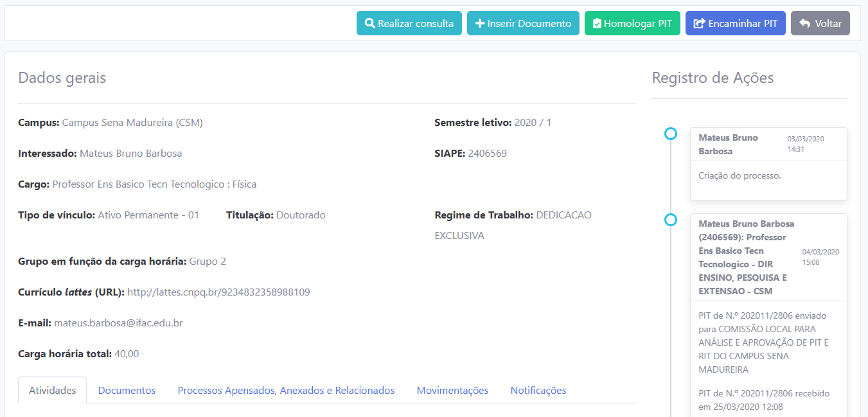Click the clipboard check icon in Homologar PIT
This screenshot has height=417, width=868.
pos(597,24)
